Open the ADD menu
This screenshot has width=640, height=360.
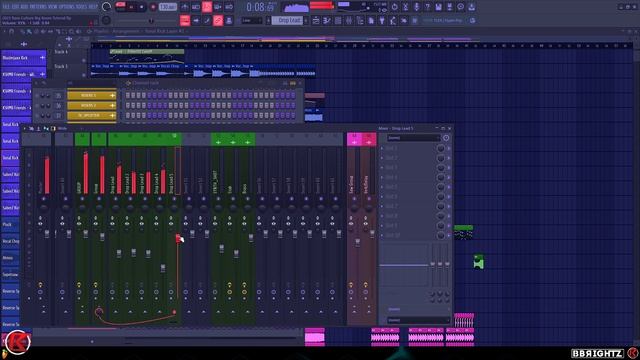click(25, 7)
